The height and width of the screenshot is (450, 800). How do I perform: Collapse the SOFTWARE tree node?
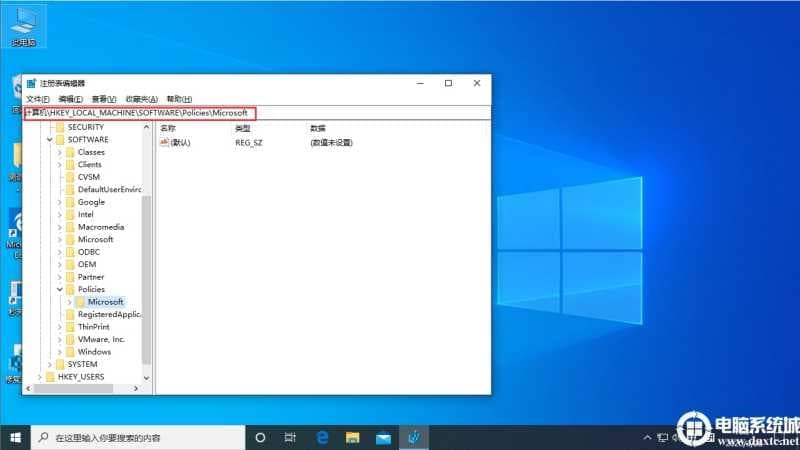pos(49,140)
